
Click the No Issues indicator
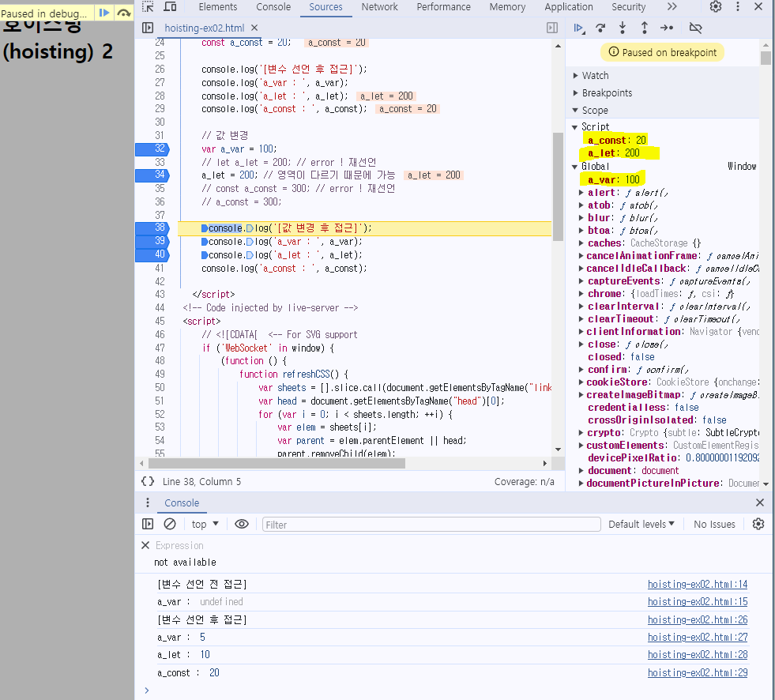pyautogui.click(x=714, y=524)
